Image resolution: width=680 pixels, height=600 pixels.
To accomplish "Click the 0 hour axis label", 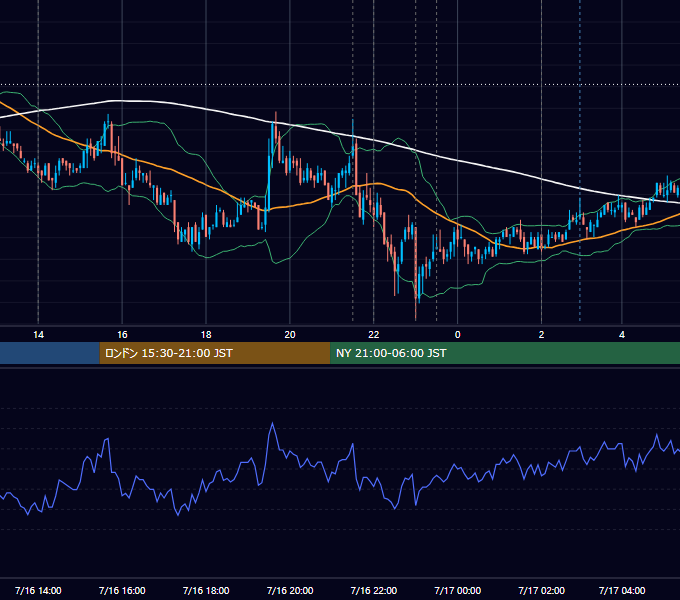I will [x=458, y=335].
